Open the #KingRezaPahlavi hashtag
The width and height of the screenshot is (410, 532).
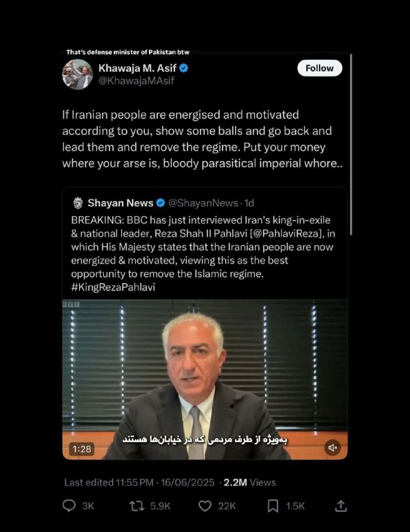coord(113,287)
